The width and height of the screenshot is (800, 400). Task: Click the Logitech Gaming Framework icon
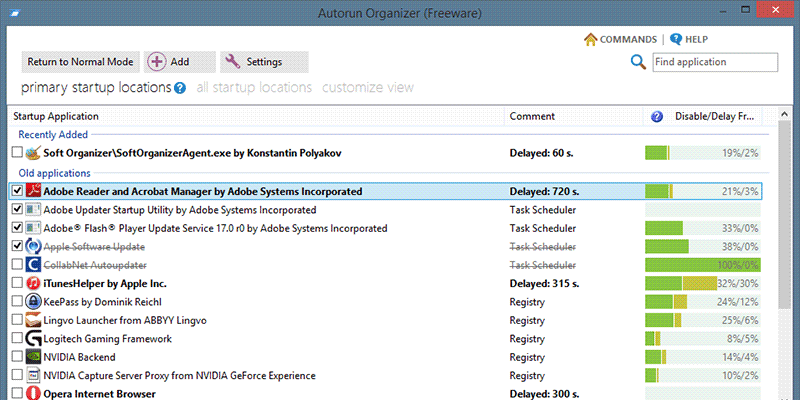(x=32, y=339)
